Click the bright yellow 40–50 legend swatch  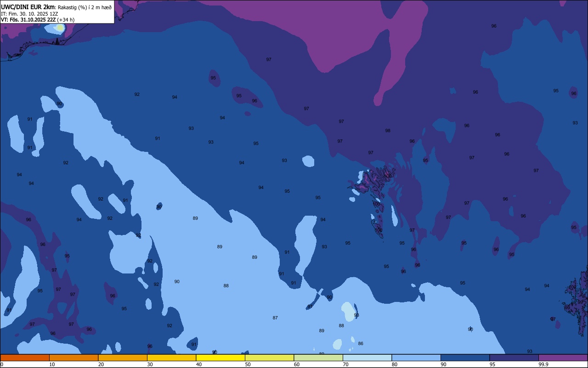click(220, 357)
